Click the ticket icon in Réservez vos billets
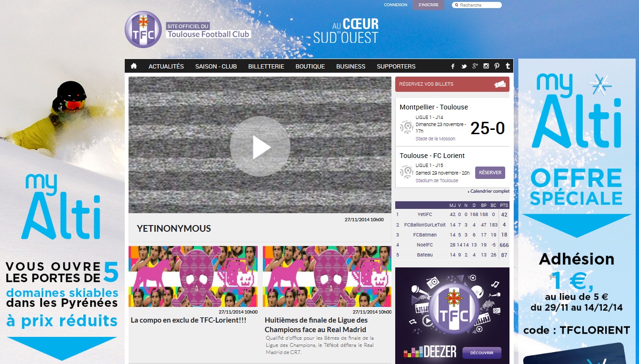639x364 pixels. [x=500, y=84]
